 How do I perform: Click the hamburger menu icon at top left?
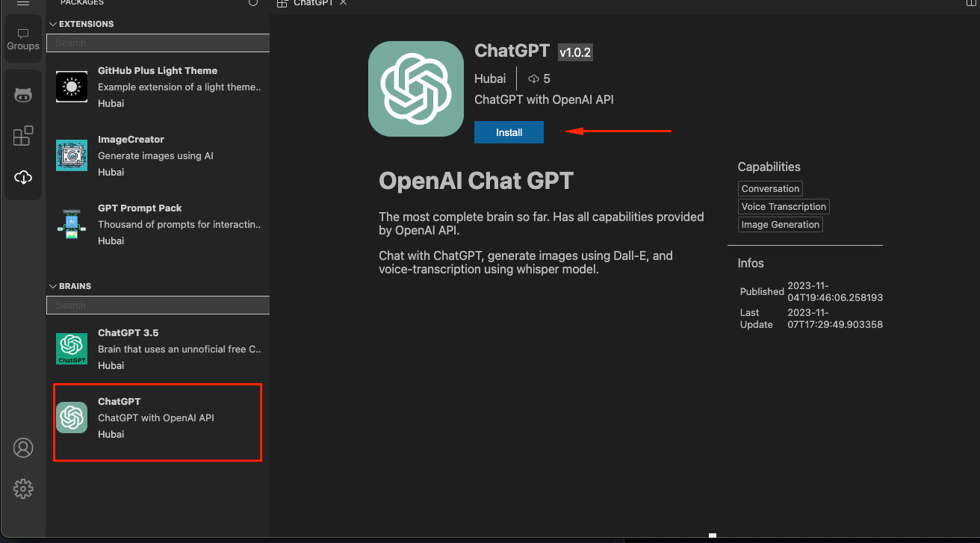pyautogui.click(x=23, y=3)
